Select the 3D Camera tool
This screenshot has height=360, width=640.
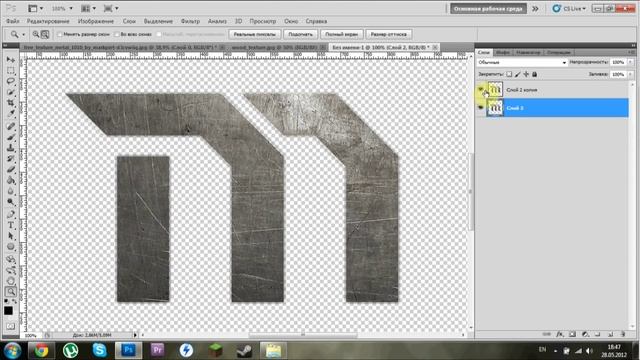click(10, 270)
